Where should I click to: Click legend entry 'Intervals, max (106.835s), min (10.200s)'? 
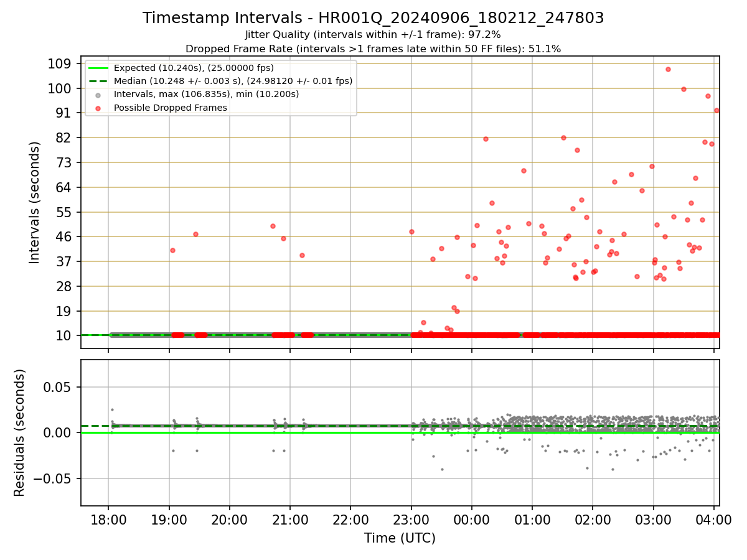[x=207, y=95]
